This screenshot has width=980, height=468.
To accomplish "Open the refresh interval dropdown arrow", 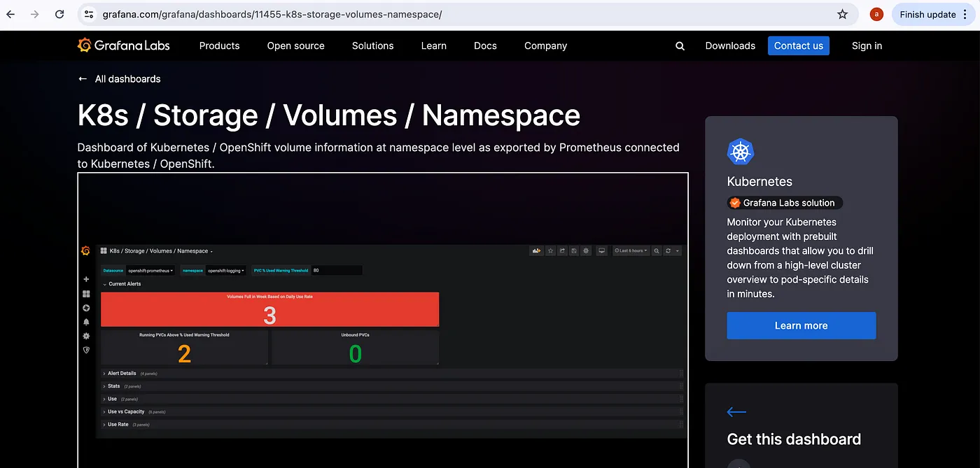I will pyautogui.click(x=678, y=250).
